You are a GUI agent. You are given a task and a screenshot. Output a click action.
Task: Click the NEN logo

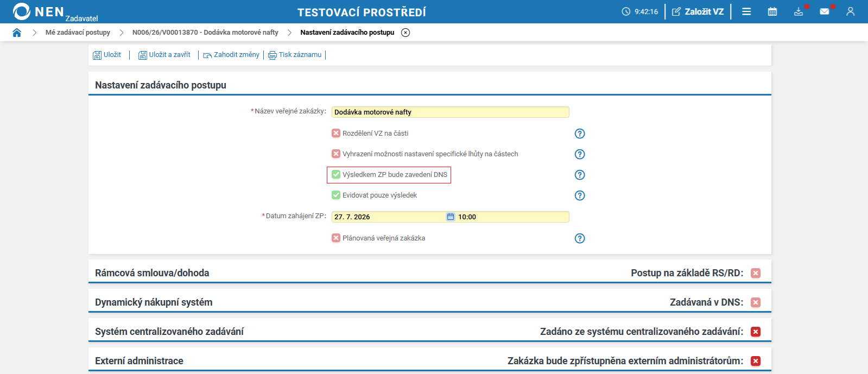point(38,11)
